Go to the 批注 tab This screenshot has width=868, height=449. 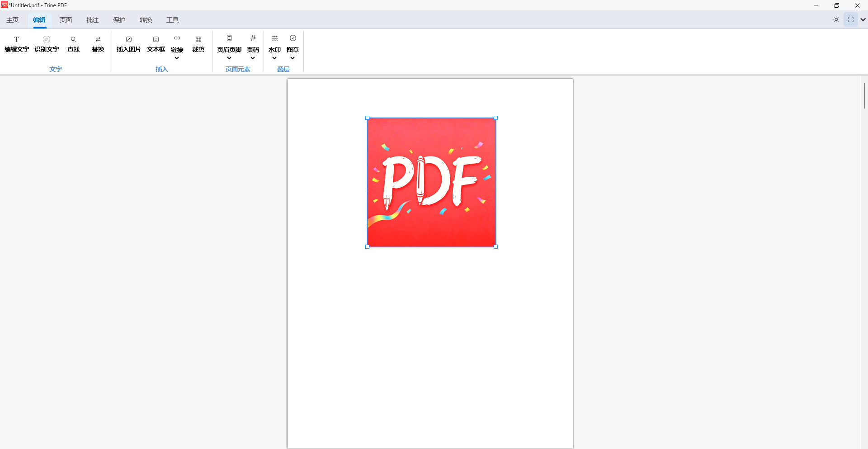point(93,20)
